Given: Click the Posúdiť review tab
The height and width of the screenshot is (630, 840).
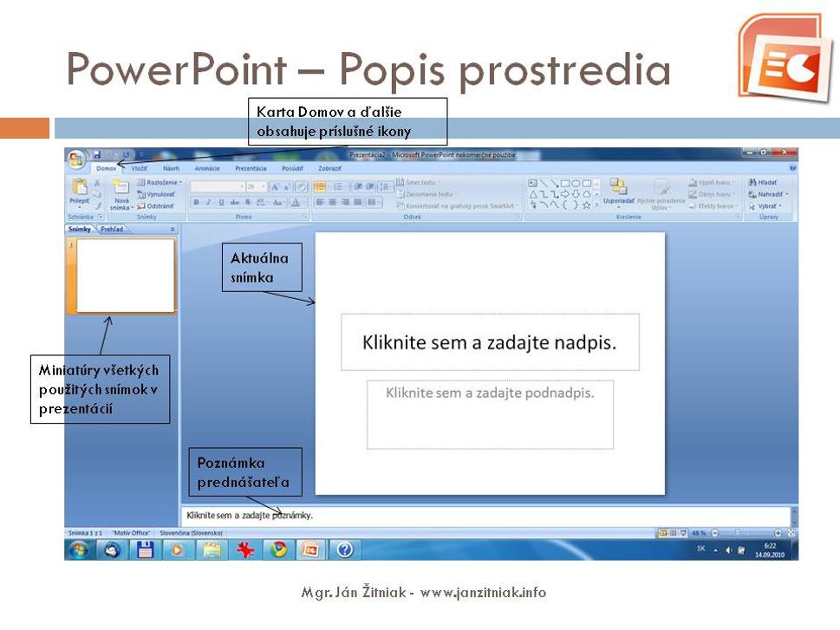Looking at the screenshot, I should pos(292,168).
